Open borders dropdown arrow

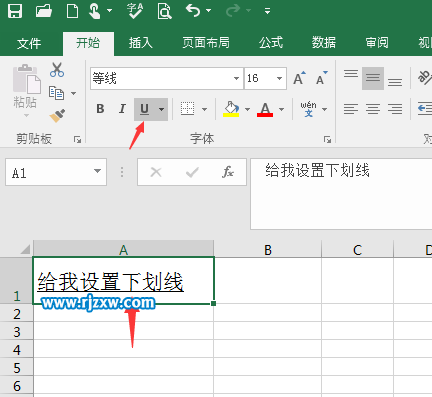tap(204, 109)
